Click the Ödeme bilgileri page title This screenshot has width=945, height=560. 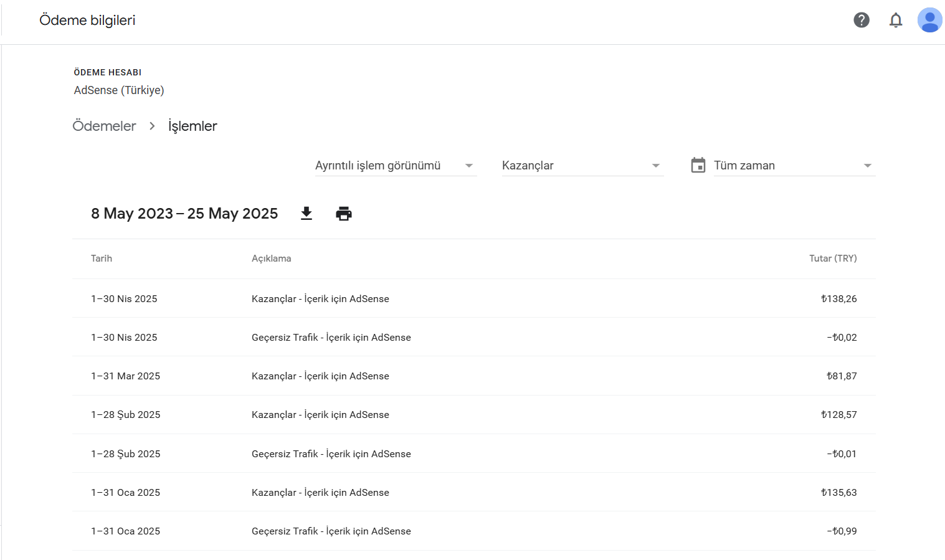[87, 20]
